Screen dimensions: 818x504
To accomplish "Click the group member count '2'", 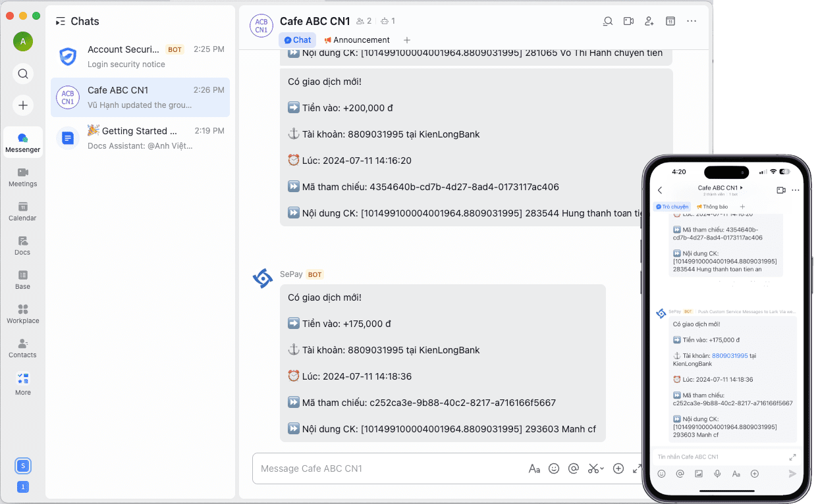I will coord(364,21).
